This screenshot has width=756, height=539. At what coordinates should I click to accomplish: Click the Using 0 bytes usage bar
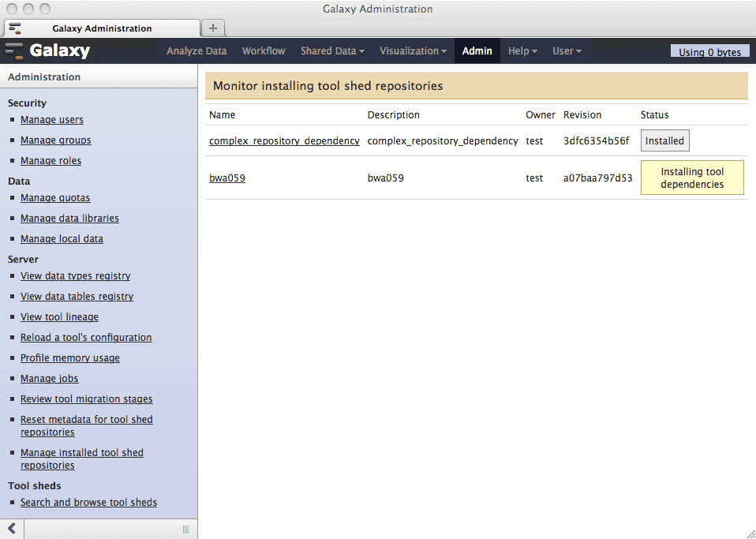pos(709,52)
